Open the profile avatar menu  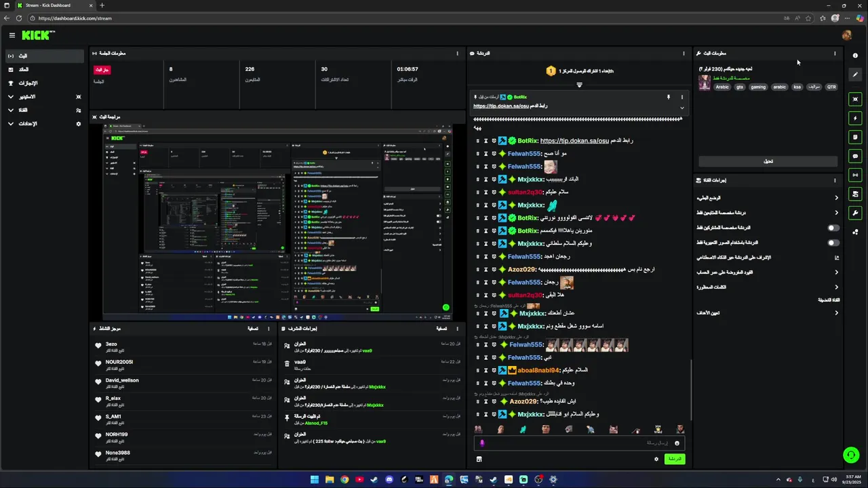click(x=846, y=35)
